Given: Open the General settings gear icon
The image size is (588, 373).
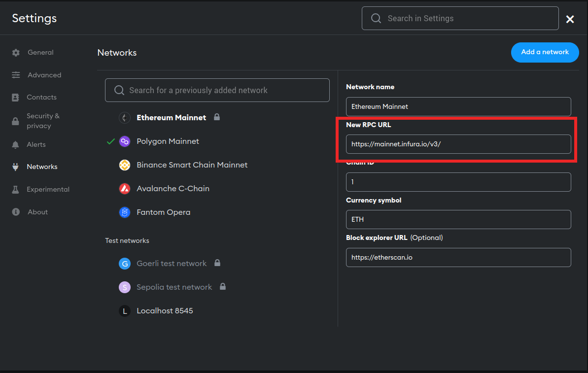Looking at the screenshot, I should coord(15,52).
